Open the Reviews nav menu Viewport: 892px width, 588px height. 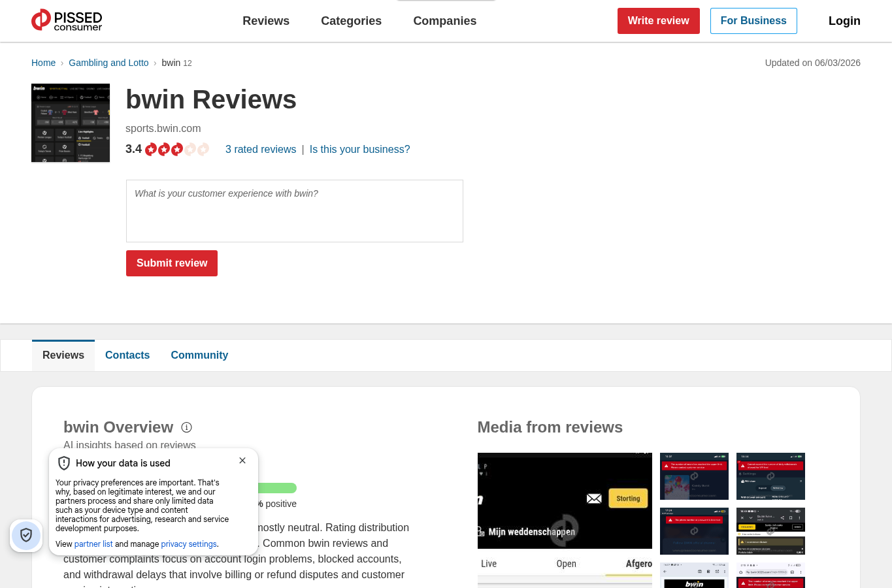coord(266,21)
